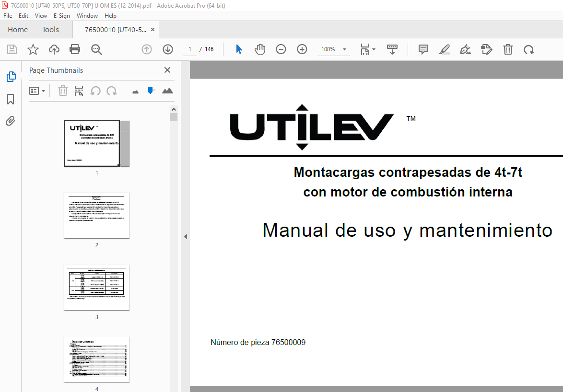Delete selected page in thumbnails panel
The height and width of the screenshot is (392, 563).
point(63,91)
